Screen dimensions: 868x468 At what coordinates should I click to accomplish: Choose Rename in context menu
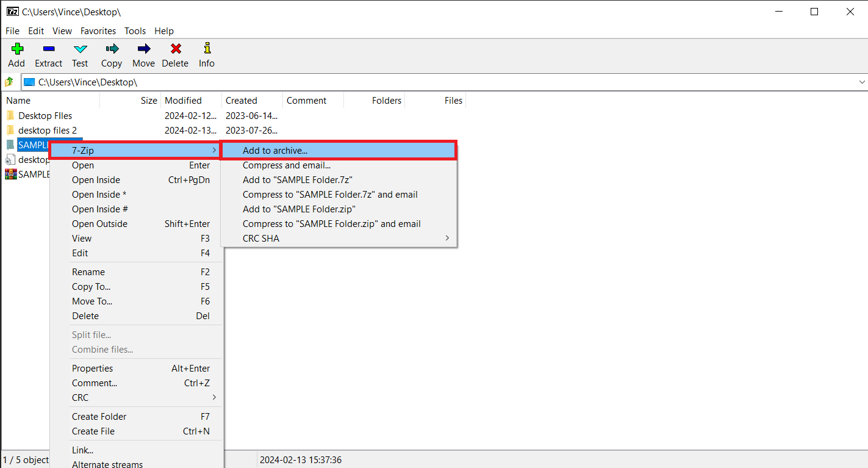click(137, 272)
